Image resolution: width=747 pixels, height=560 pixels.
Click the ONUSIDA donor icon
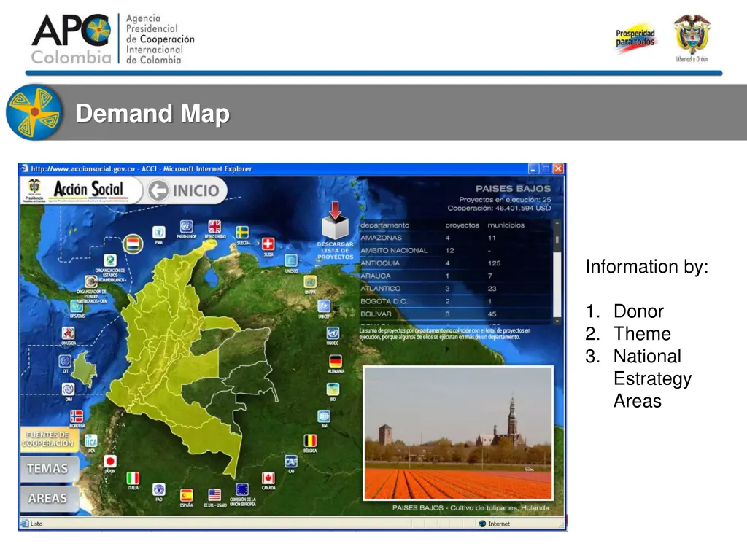68,332
